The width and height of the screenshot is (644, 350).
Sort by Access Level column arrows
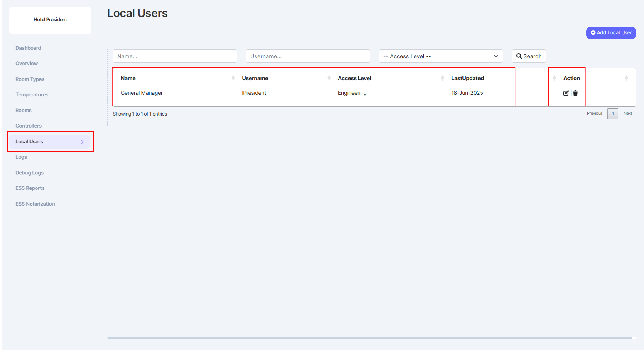(442, 78)
